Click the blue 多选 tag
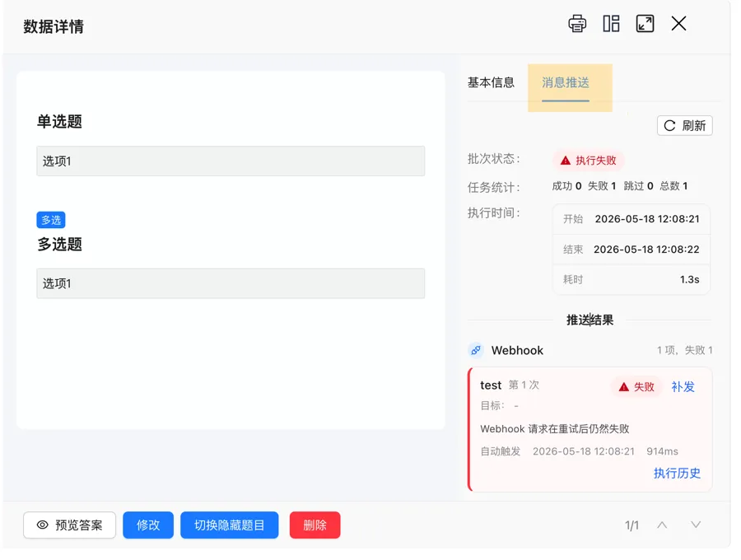 [51, 220]
